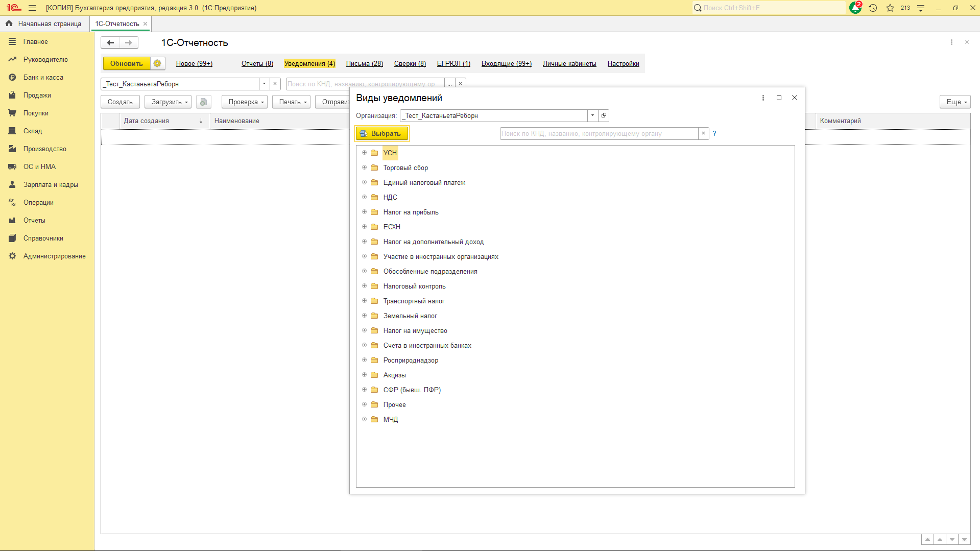
Task: Focus the dialog search field by КНД
Action: [599, 133]
